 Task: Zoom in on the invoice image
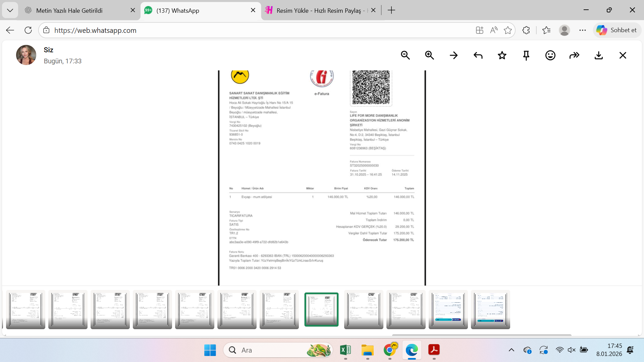[429, 55]
